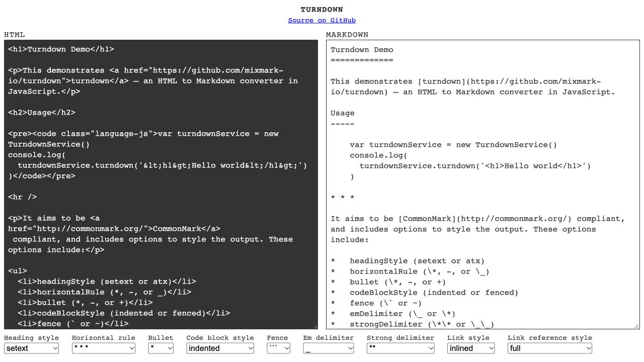Click the Link style label
The width and height of the screenshot is (644, 362).
(468, 338)
